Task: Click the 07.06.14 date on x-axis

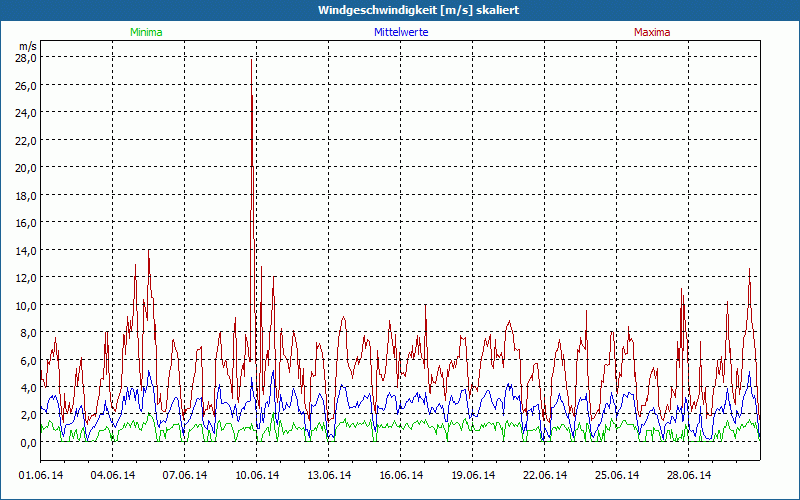Action: [x=185, y=475]
